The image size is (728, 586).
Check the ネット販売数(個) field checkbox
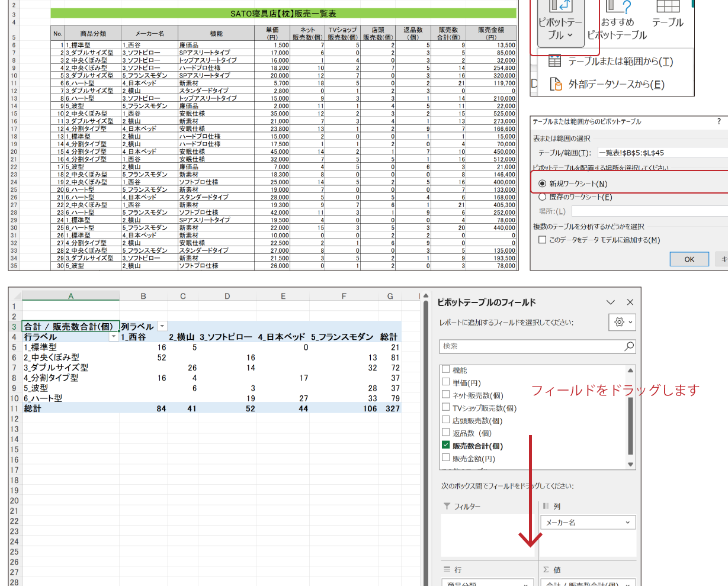click(x=446, y=395)
